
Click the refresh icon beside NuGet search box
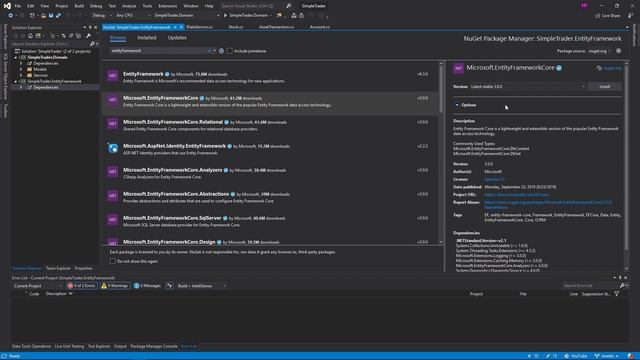(x=221, y=51)
